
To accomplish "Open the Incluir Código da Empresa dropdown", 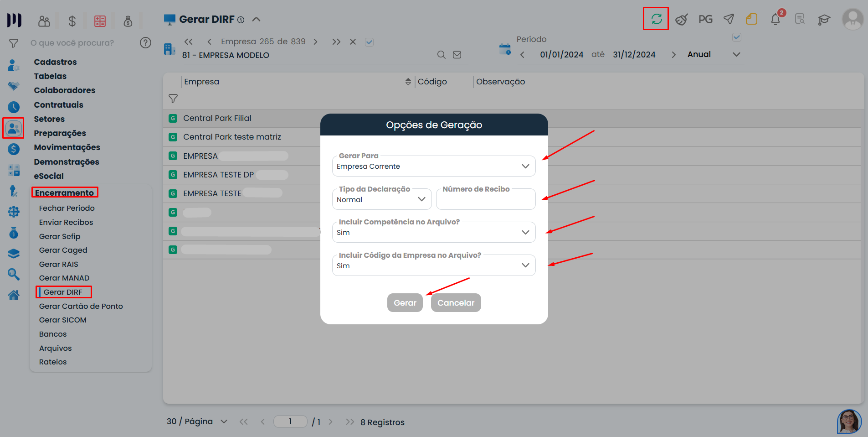I will point(434,265).
